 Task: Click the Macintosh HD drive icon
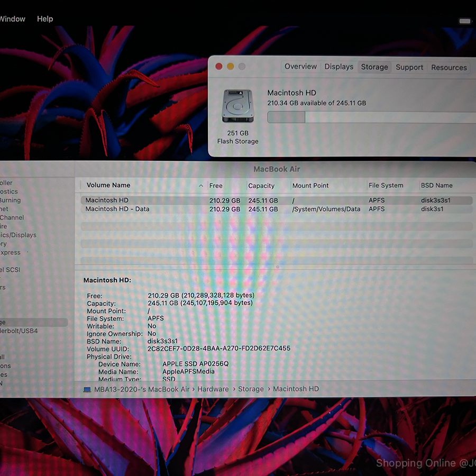tap(237, 106)
